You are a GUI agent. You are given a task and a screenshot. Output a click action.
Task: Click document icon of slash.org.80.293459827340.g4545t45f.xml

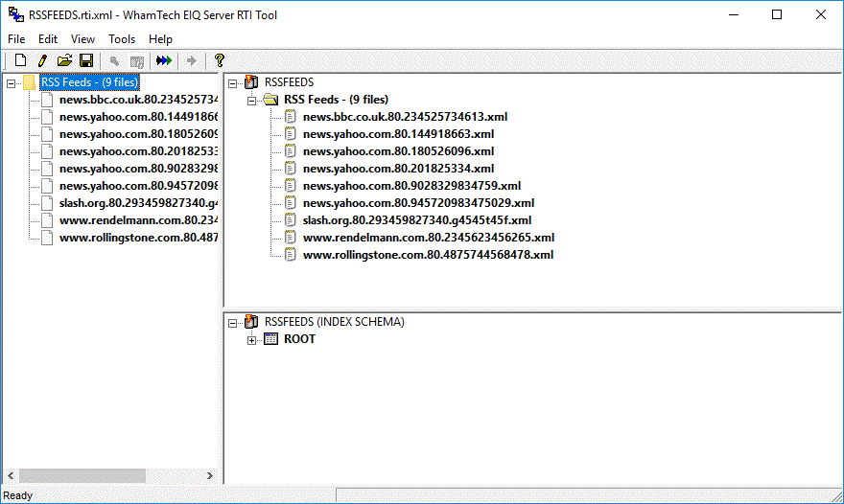coord(290,219)
